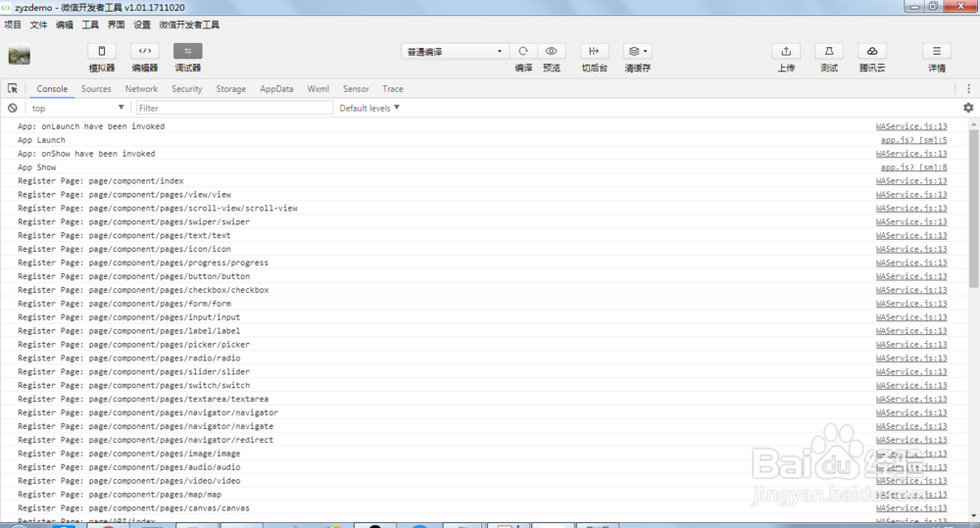Switch to the Sources tab
This screenshot has width=980, height=528.
tap(96, 89)
